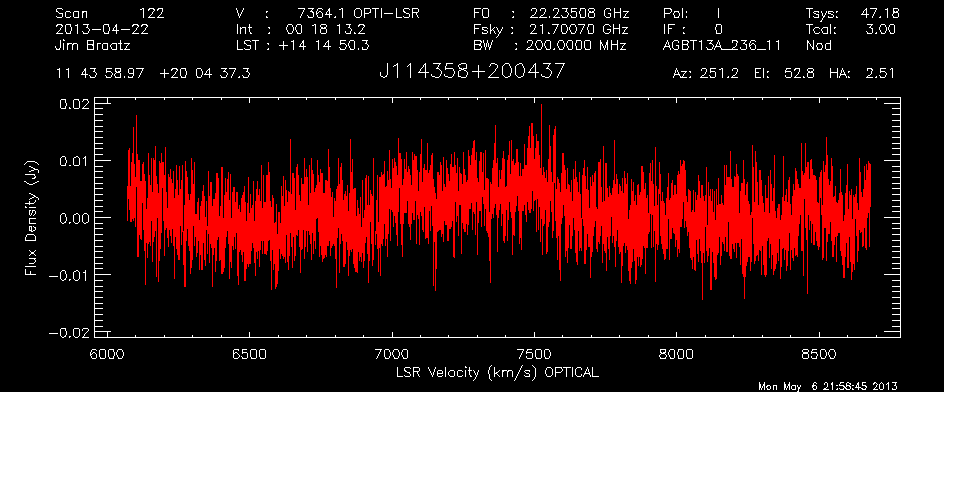Click the 8000 x-axis tick label

(x=676, y=354)
